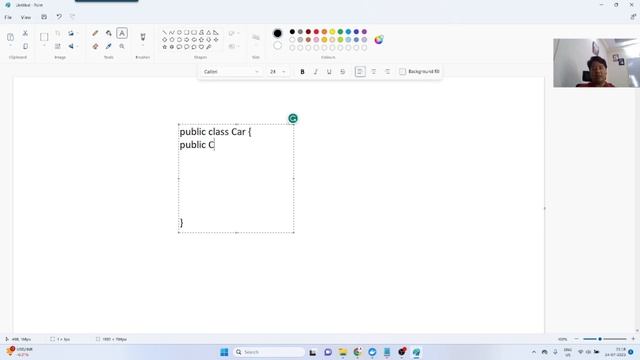640x360 pixels.
Task: Open the shape Fill dropdown
Action: (x=234, y=47)
